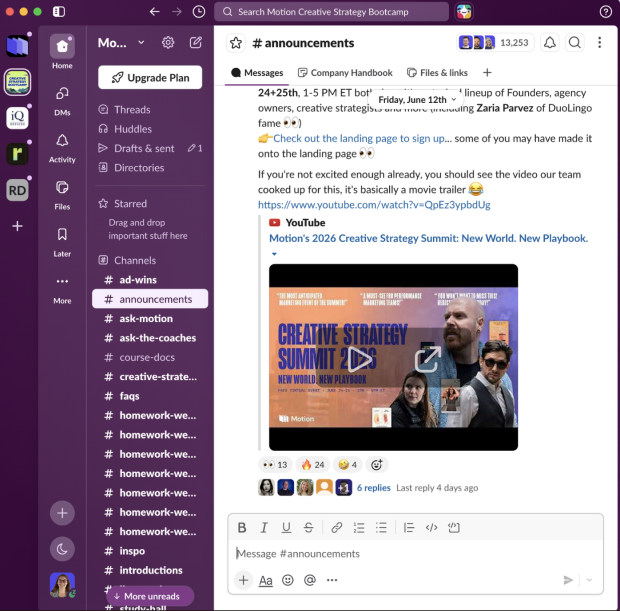
Task: Open Threads in the sidebar
Action: [132, 110]
